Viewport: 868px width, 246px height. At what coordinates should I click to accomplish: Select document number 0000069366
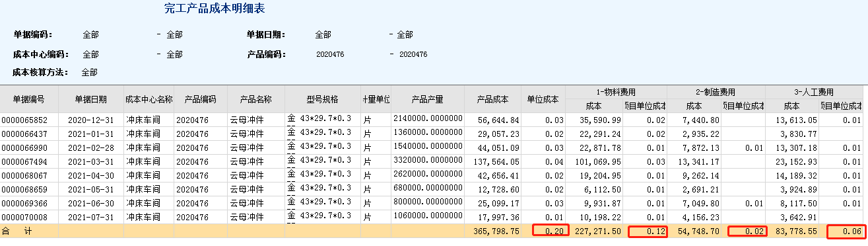point(24,203)
